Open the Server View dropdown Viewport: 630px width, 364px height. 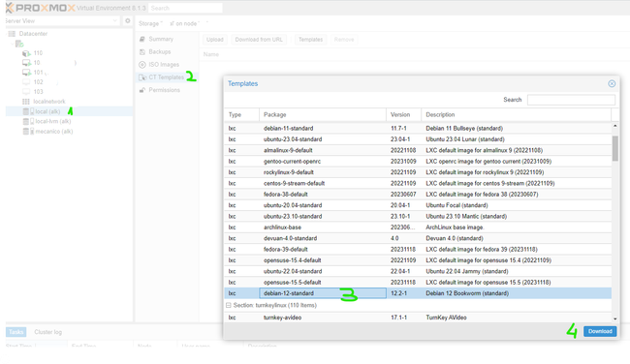62,21
